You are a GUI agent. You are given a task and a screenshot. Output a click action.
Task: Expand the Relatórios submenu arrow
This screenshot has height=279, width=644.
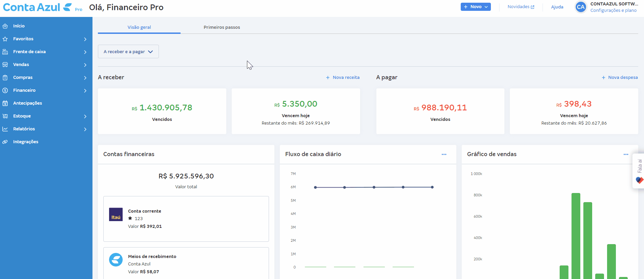[x=85, y=129]
